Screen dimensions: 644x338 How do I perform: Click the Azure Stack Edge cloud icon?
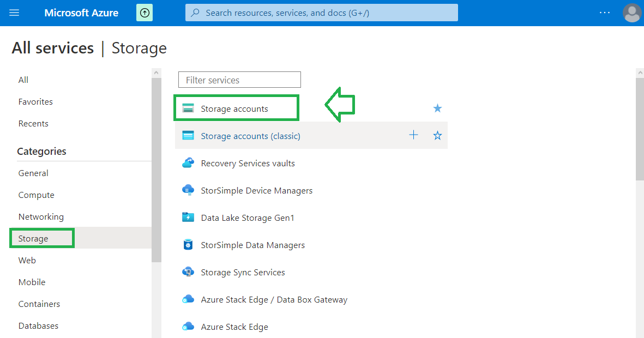pos(188,327)
